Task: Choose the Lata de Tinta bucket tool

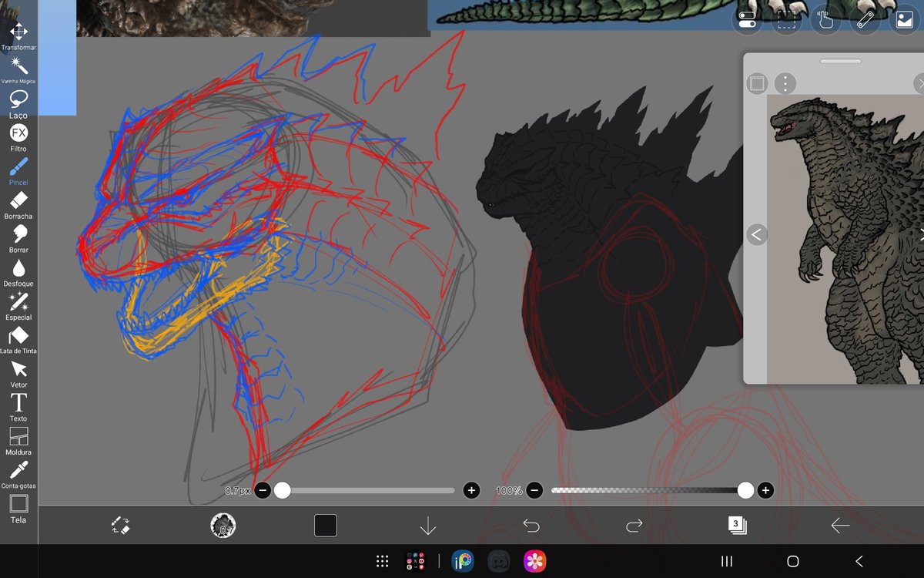Action: pos(18,340)
